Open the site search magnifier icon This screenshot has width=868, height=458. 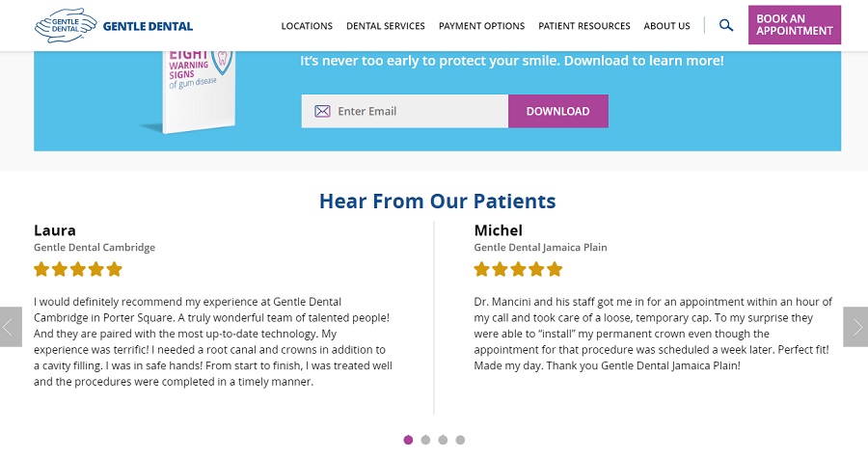(x=726, y=26)
